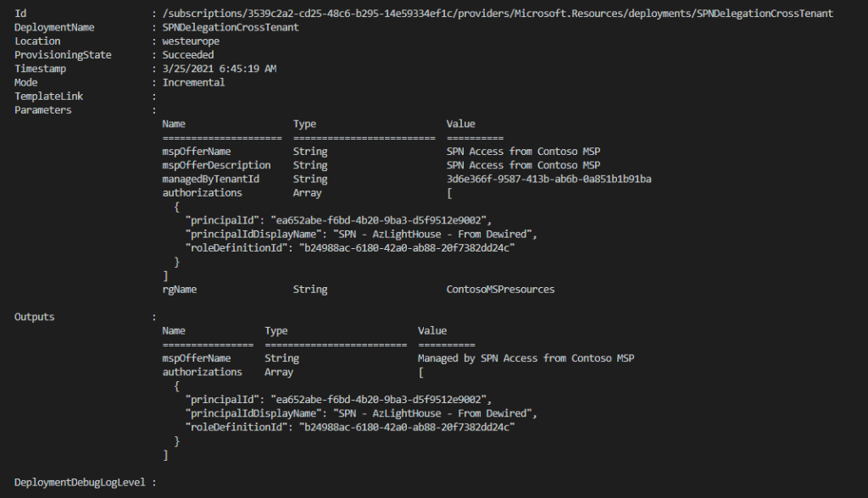Click managedByTenantId parameter name

[211, 179]
